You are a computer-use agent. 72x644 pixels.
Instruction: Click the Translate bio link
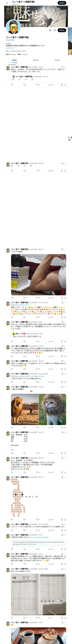click(10, 48)
